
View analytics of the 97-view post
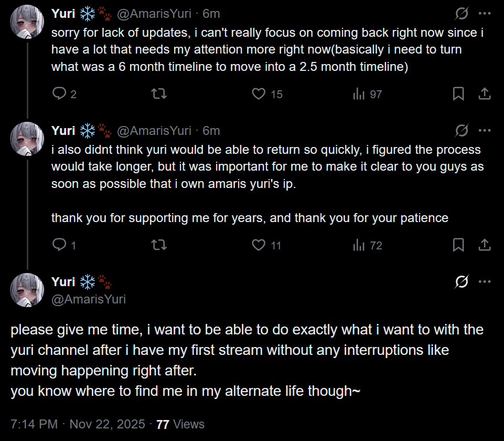(x=359, y=94)
